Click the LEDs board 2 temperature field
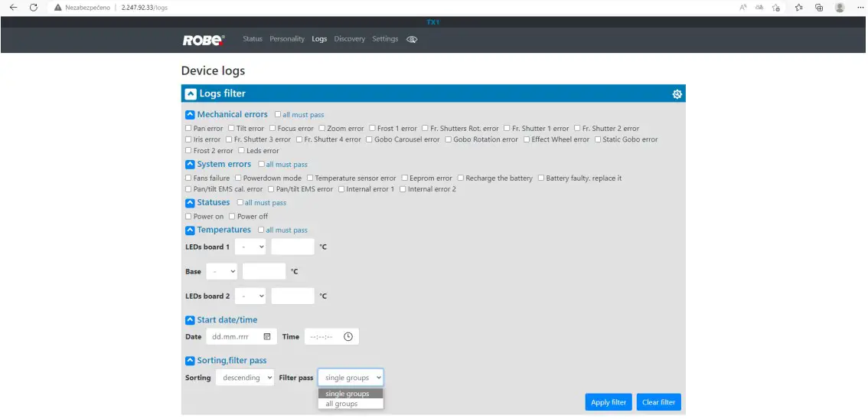Image resolution: width=868 pixels, height=419 pixels. pos(293,296)
